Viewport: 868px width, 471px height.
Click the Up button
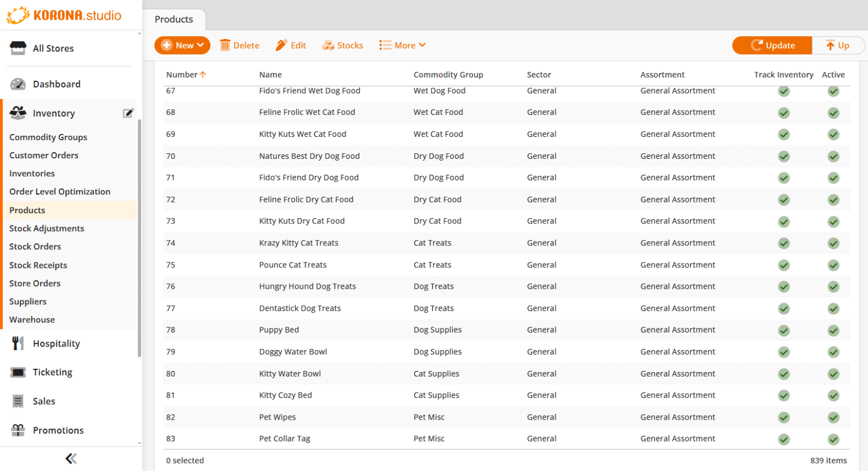pos(837,45)
